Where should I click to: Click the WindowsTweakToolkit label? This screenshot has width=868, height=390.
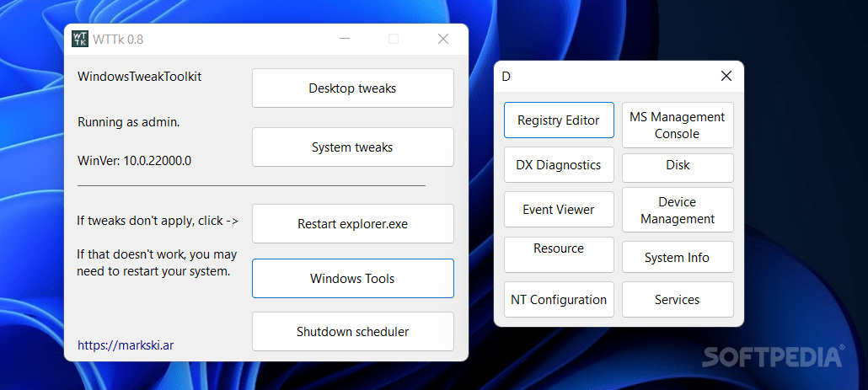pyautogui.click(x=140, y=77)
